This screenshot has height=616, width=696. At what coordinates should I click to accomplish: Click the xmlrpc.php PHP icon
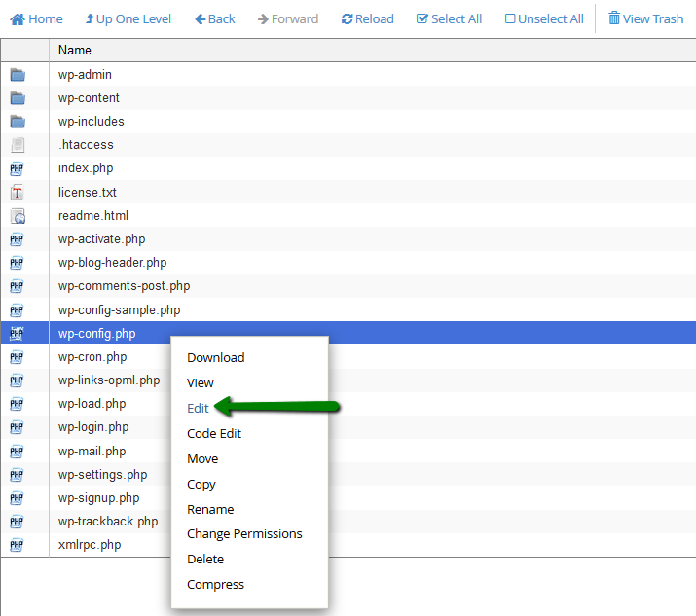[17, 545]
